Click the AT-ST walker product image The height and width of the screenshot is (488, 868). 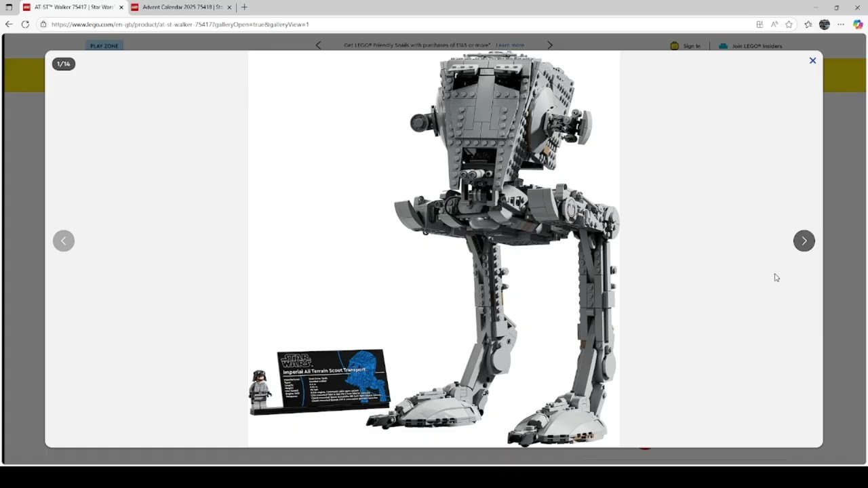tap(434, 249)
